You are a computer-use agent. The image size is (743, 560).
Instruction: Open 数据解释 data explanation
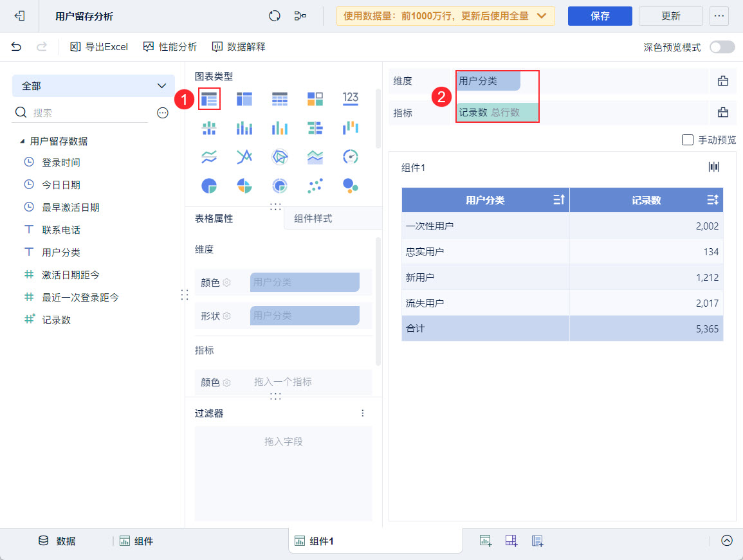tap(239, 46)
